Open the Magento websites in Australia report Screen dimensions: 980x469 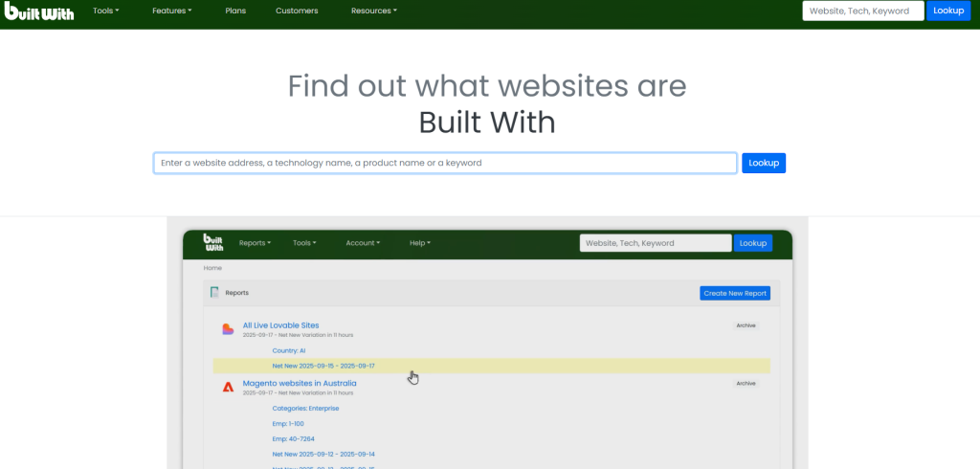300,383
